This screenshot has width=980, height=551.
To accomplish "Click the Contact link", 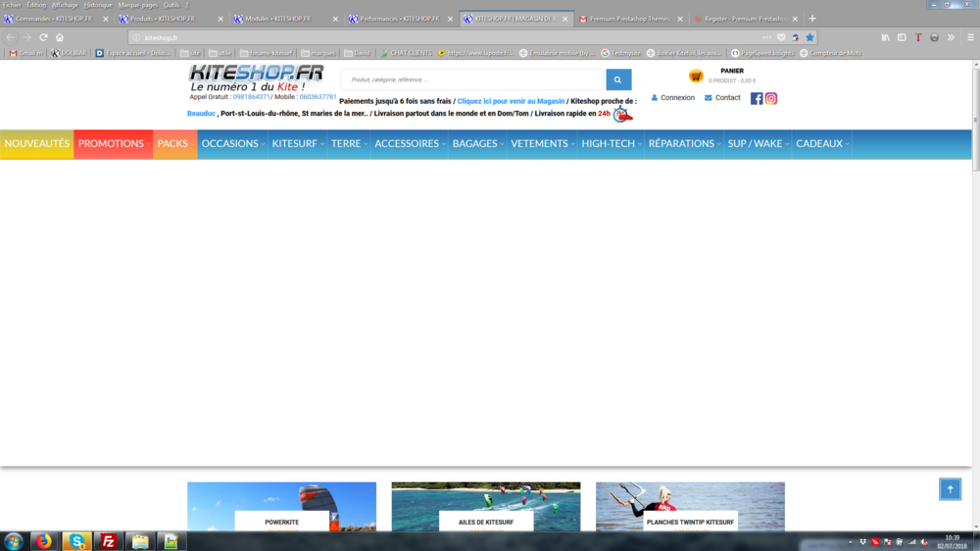I will pyautogui.click(x=722, y=98).
